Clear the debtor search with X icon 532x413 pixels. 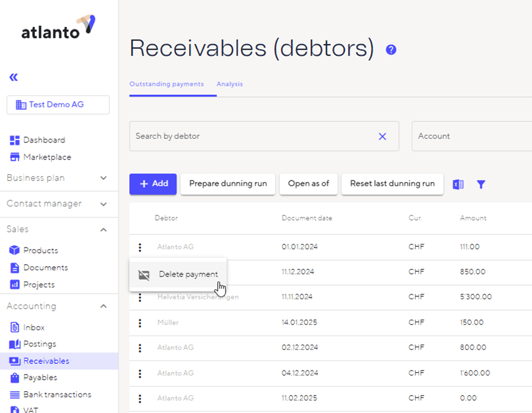[x=382, y=137]
